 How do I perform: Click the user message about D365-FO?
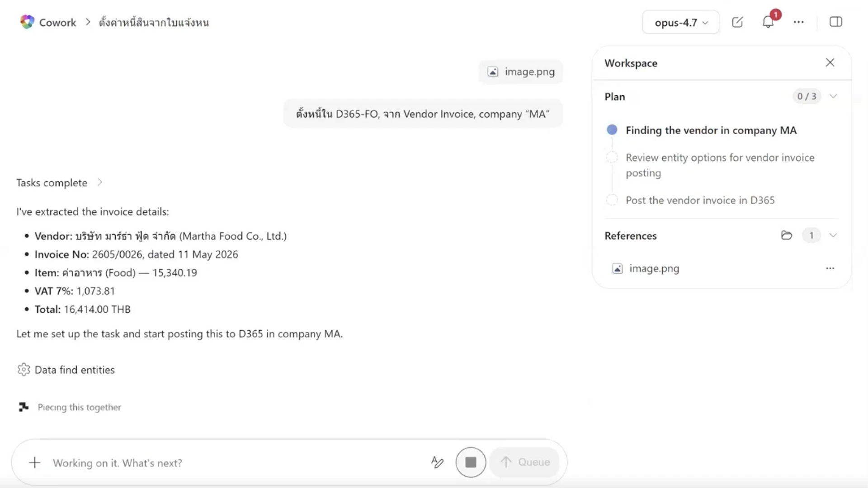pyautogui.click(x=423, y=114)
